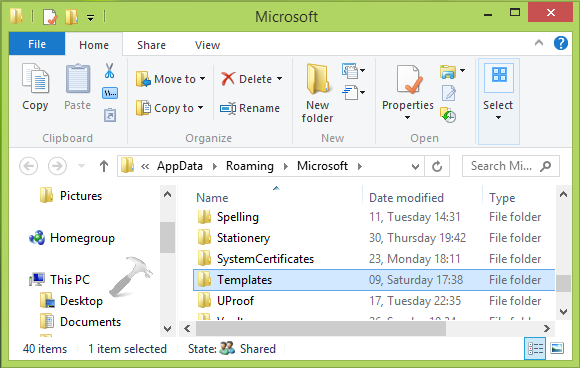Screen dimensions: 580x368
Task: Click the Delete button with red X
Action: point(247,79)
